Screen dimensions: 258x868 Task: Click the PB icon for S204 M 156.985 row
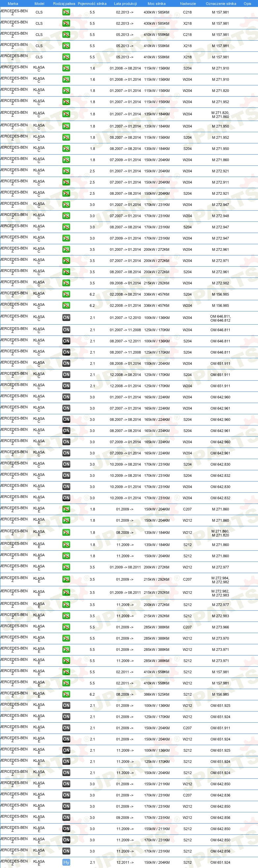click(x=66, y=295)
